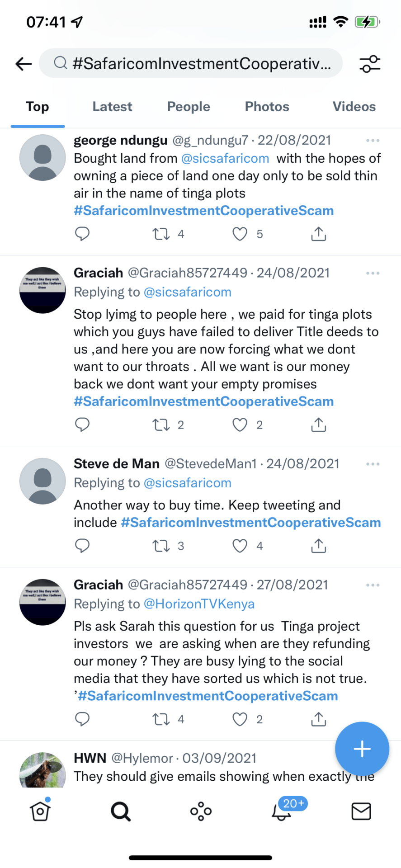Screen dimensions: 401x868
Task: Open search filter settings icon
Action: (x=370, y=64)
